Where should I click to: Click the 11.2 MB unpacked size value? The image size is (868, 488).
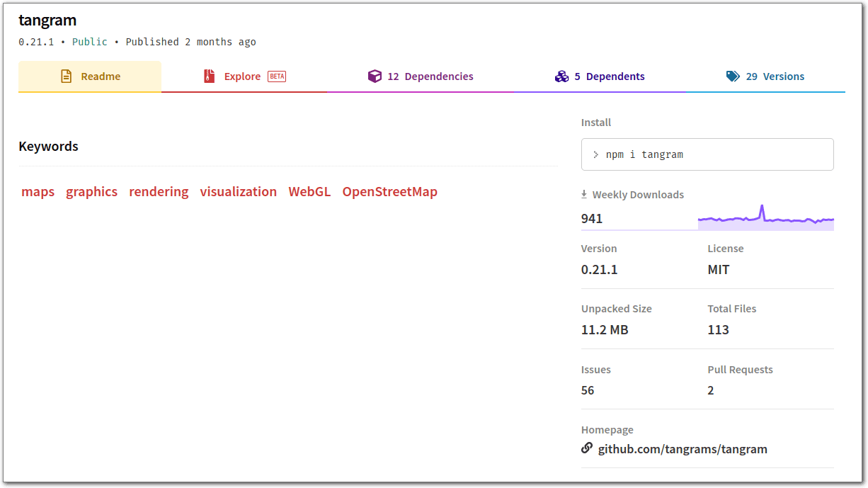605,330
